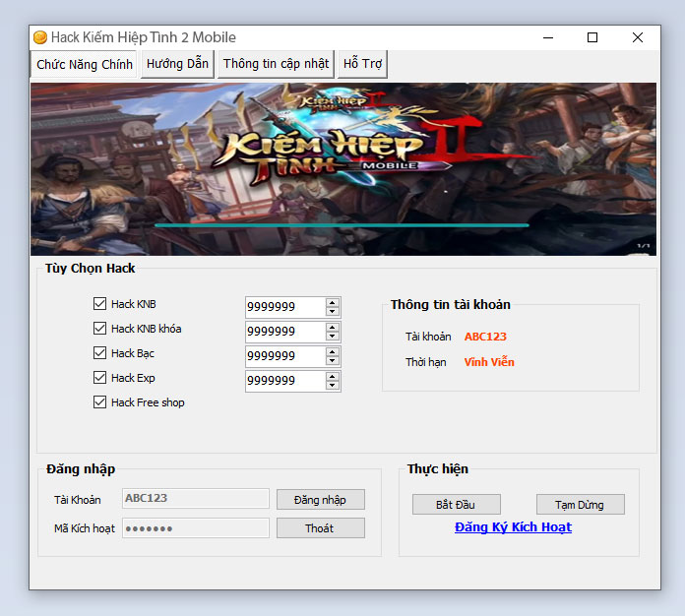
Task: Increase the Hack KNB value with up arrow
Action: 333,303
